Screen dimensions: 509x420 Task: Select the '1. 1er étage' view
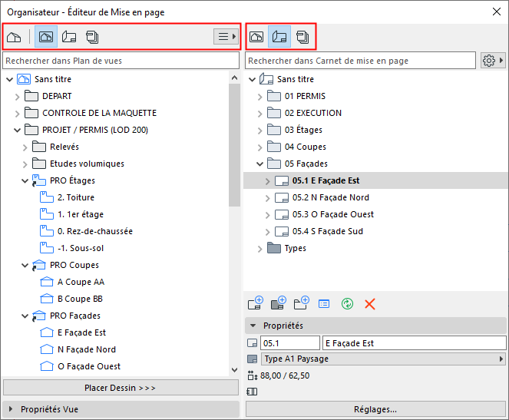click(x=81, y=214)
